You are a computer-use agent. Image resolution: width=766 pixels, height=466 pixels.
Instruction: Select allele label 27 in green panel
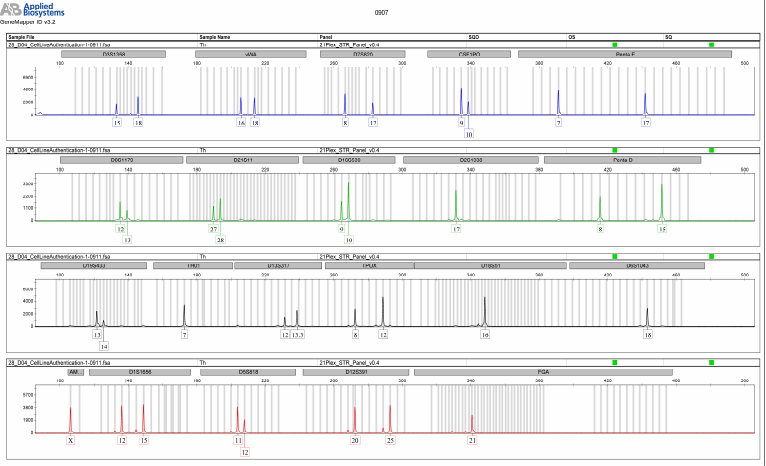[213, 229]
